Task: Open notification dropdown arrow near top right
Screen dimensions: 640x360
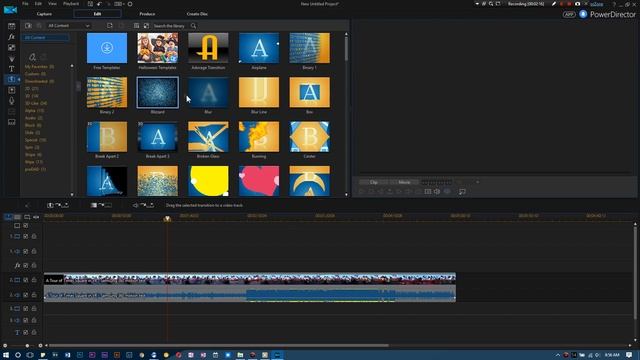Action: click(x=477, y=4)
